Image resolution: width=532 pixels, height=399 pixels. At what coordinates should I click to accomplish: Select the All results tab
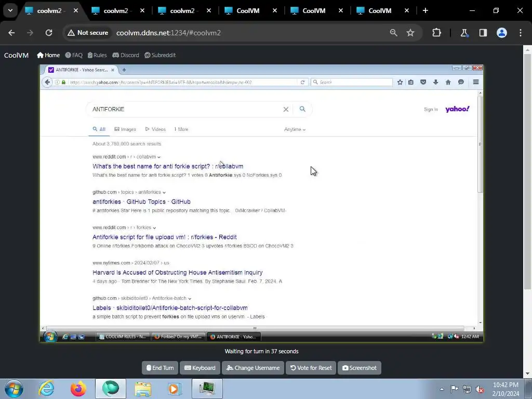[x=99, y=129]
